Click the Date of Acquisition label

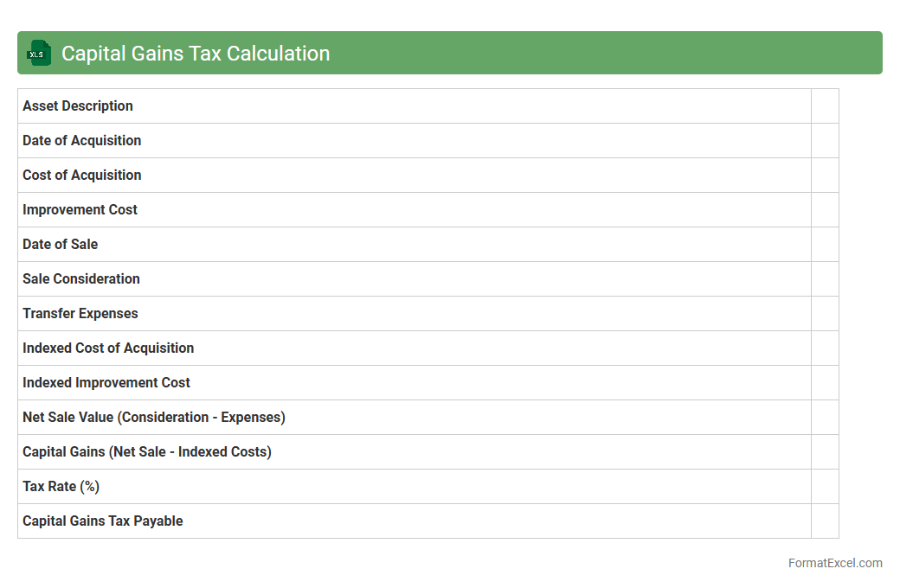coord(82,141)
